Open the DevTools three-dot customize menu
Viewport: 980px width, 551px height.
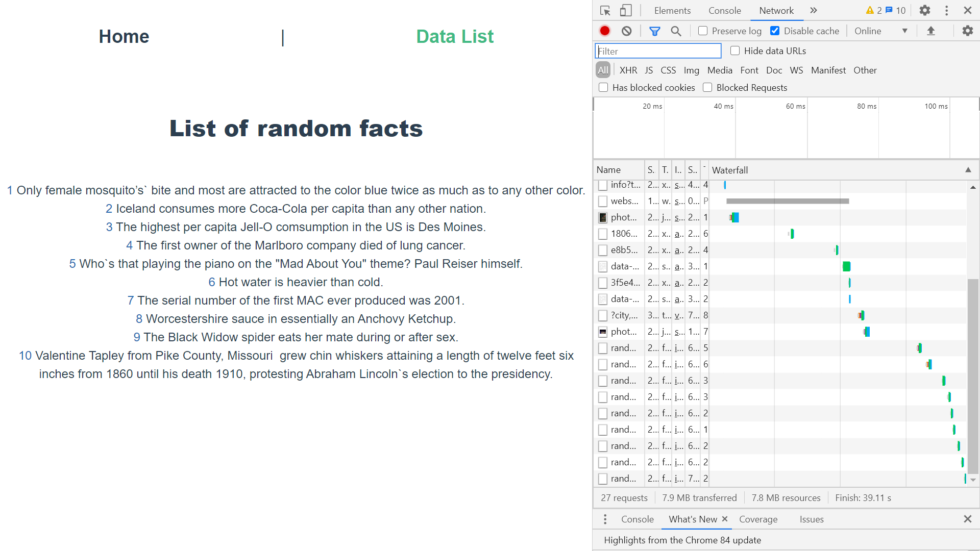946,10
